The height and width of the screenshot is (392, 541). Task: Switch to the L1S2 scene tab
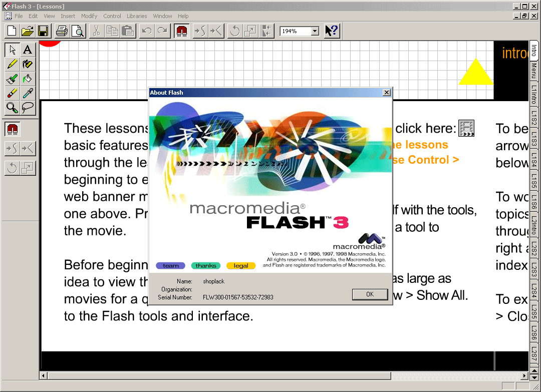[534, 118]
